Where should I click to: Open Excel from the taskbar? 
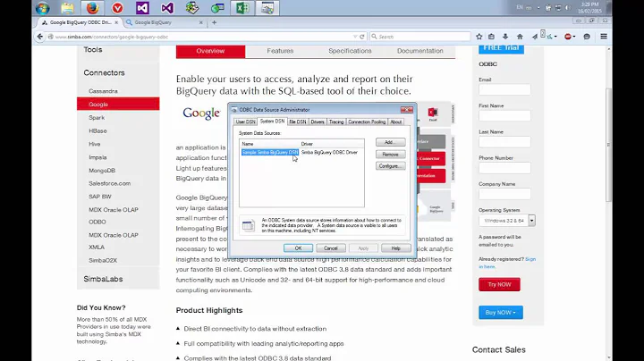(x=241, y=8)
